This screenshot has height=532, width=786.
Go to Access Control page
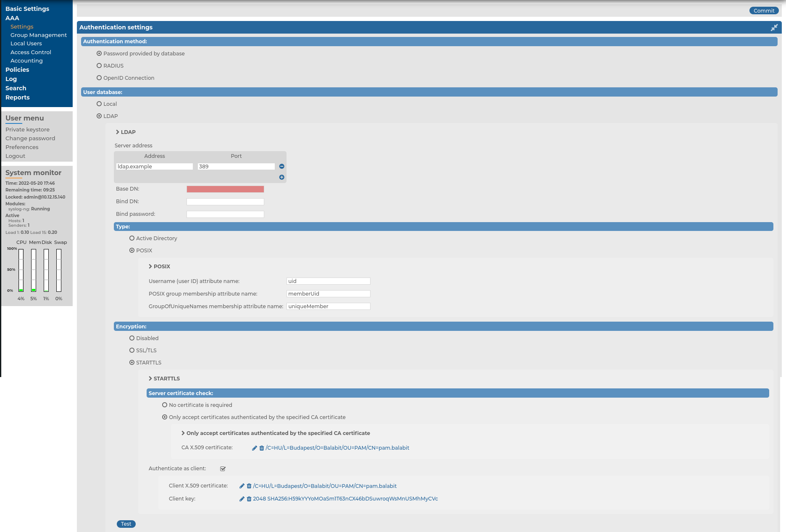coord(31,52)
